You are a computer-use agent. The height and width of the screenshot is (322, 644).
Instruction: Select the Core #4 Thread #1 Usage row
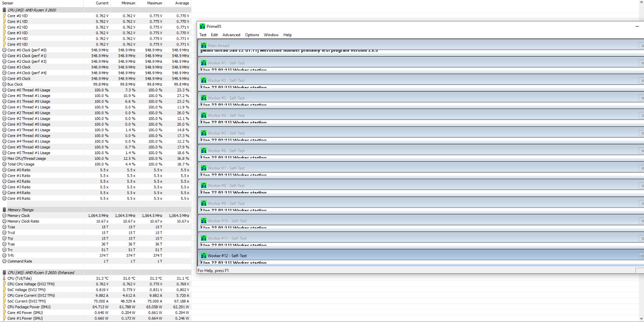click(x=95, y=141)
